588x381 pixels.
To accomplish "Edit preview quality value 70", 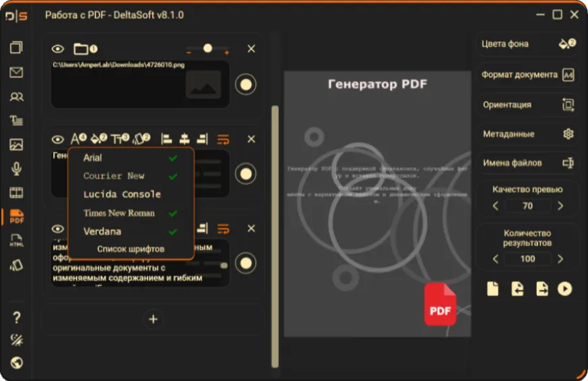I will coord(527,206).
